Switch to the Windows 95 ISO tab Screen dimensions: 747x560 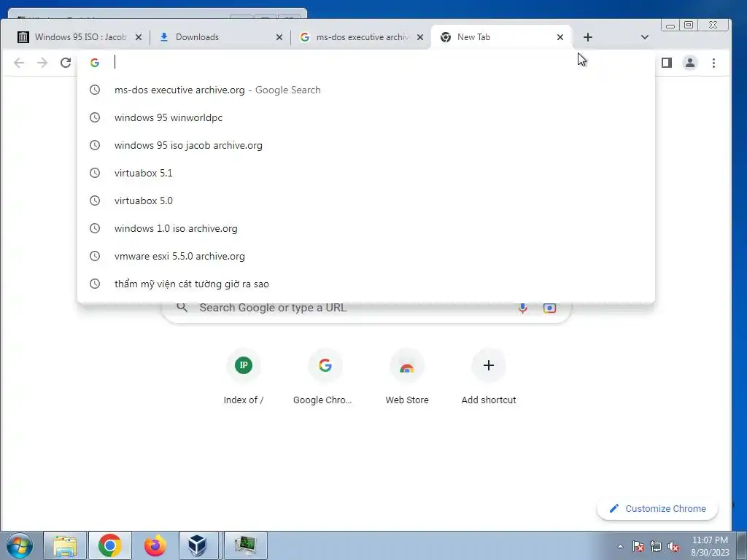click(x=79, y=37)
